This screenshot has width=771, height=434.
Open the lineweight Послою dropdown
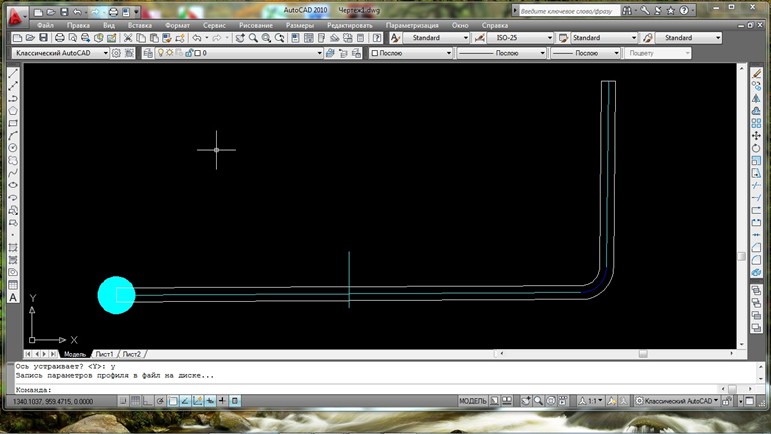(x=585, y=53)
